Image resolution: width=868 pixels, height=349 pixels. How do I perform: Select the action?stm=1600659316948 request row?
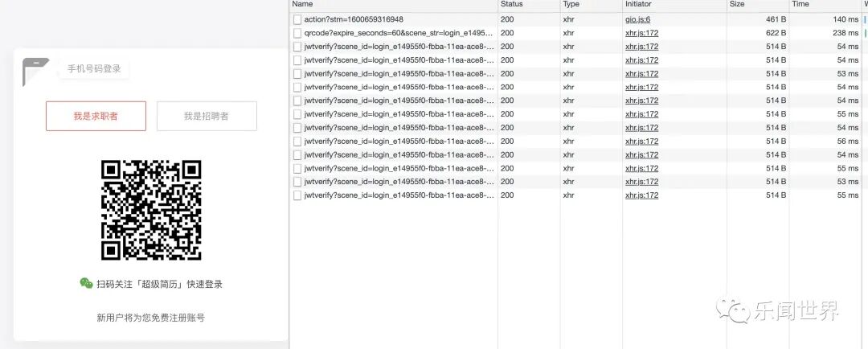pyautogui.click(x=579, y=19)
